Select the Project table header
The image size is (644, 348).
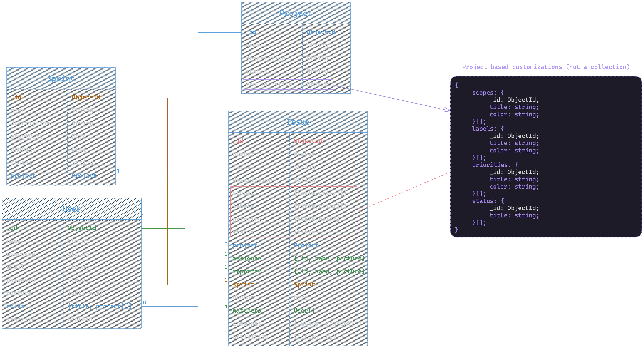(296, 13)
